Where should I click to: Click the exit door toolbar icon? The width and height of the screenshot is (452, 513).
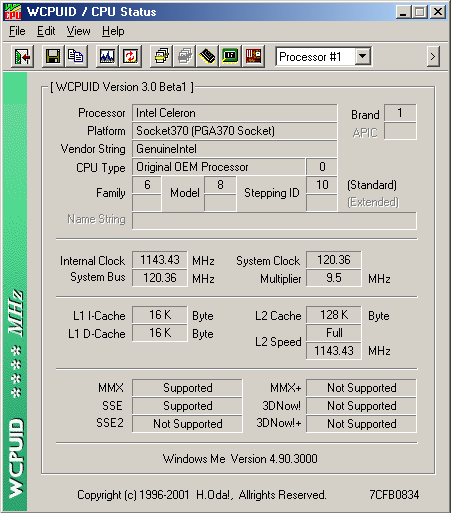point(22,57)
